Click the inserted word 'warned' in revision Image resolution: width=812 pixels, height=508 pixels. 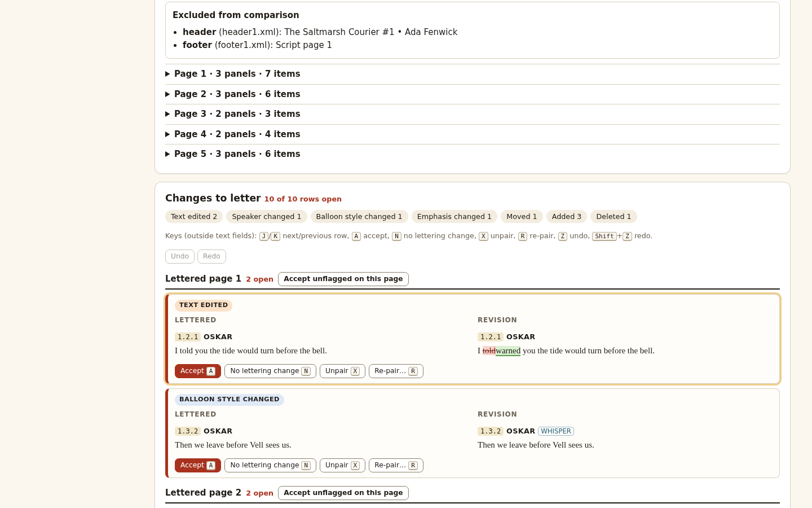(x=508, y=351)
